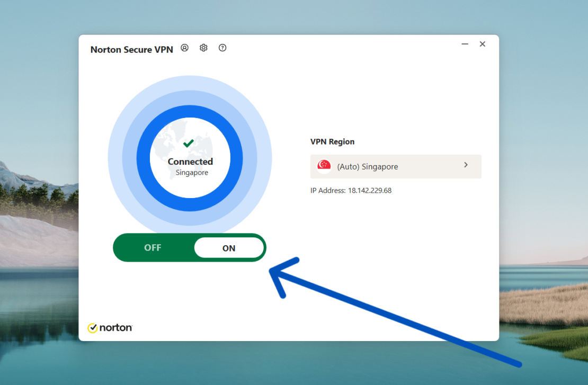The height and width of the screenshot is (385, 588).
Task: Click the Connected status circle
Action: [190, 162]
